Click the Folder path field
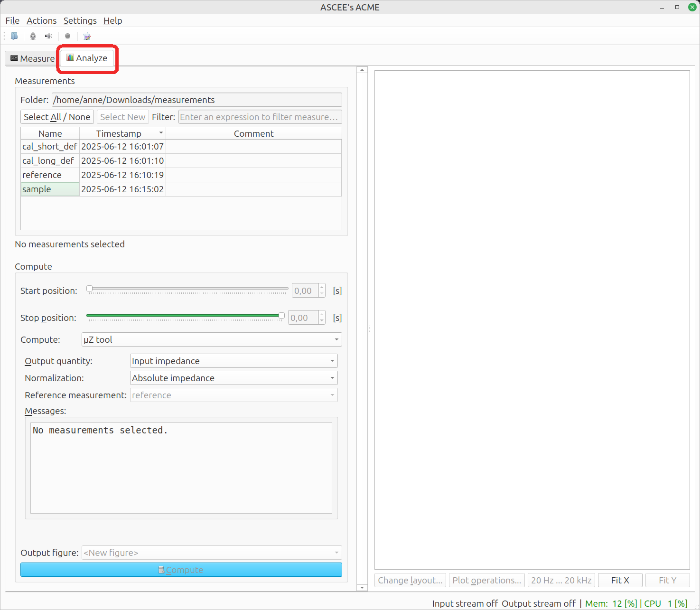 (196, 100)
